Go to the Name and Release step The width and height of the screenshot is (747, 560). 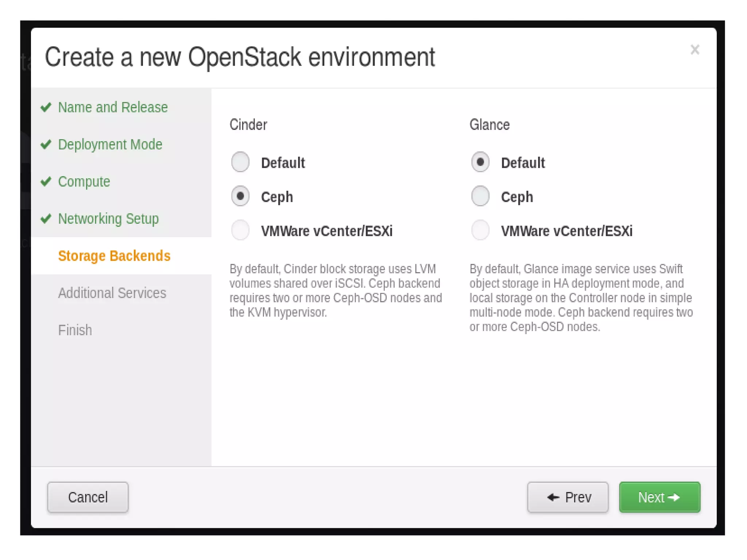pos(113,107)
